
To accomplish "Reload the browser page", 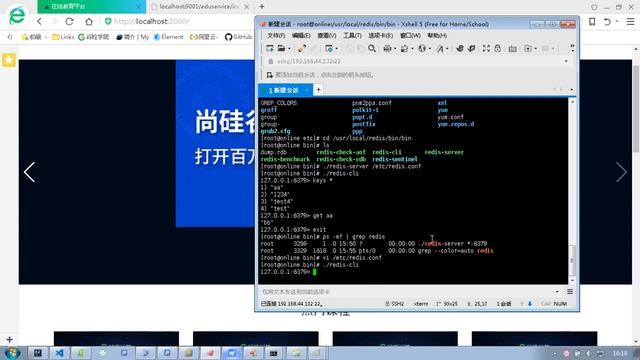I will 69,21.
